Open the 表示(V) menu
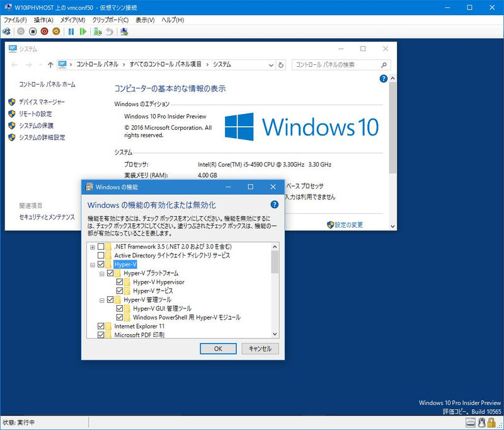This screenshot has width=504, height=430. (x=145, y=20)
